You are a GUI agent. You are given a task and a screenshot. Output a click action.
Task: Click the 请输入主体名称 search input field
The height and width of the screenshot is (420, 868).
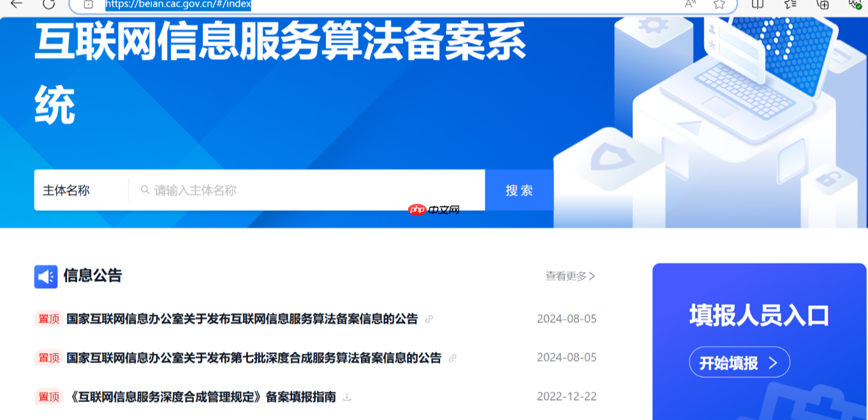(307, 190)
